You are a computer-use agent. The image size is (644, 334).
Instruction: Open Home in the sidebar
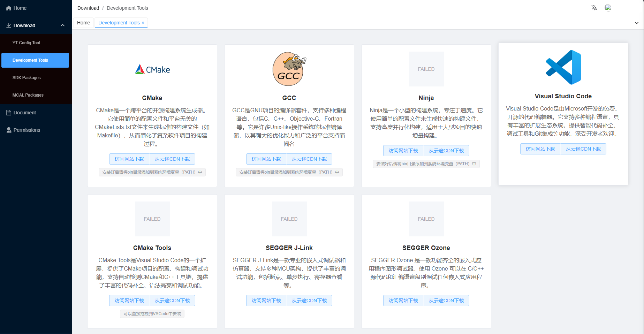click(36, 8)
